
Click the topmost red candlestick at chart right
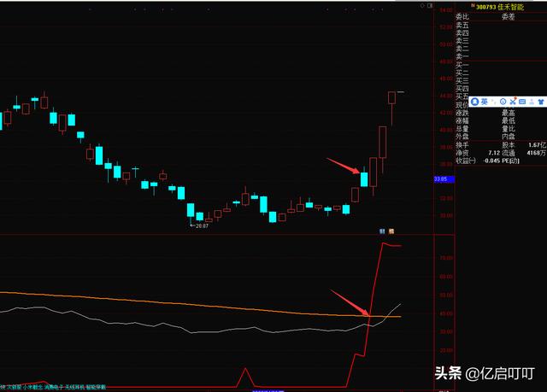coord(391,98)
